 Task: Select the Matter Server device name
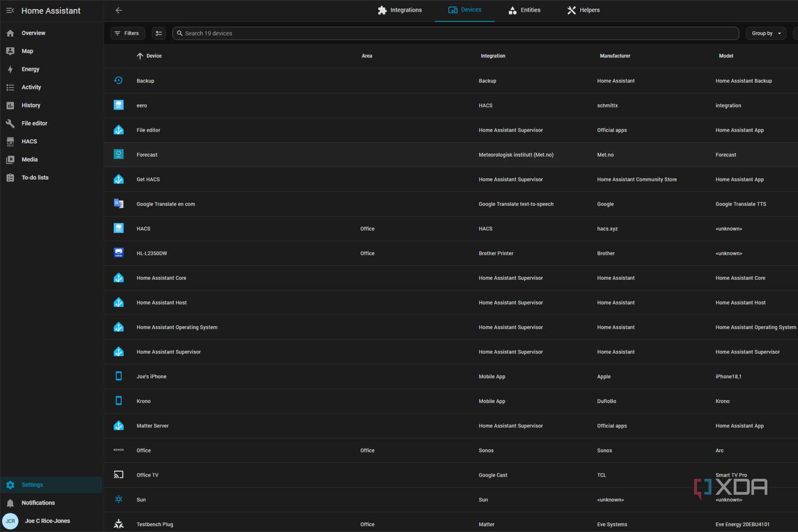(153, 426)
